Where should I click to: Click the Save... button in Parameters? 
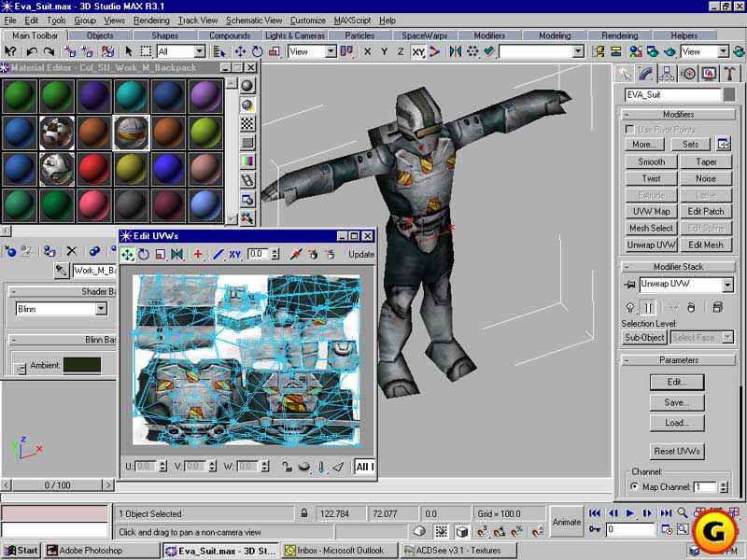point(677,402)
